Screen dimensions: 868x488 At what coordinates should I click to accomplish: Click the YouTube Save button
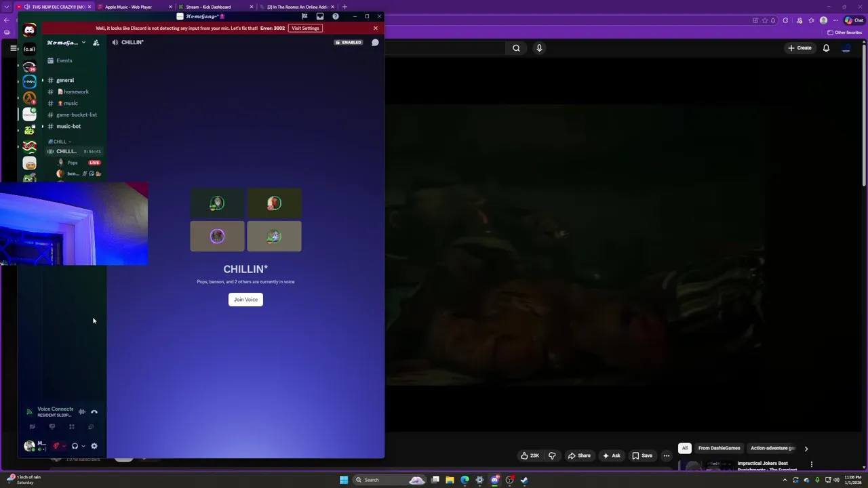click(x=642, y=455)
